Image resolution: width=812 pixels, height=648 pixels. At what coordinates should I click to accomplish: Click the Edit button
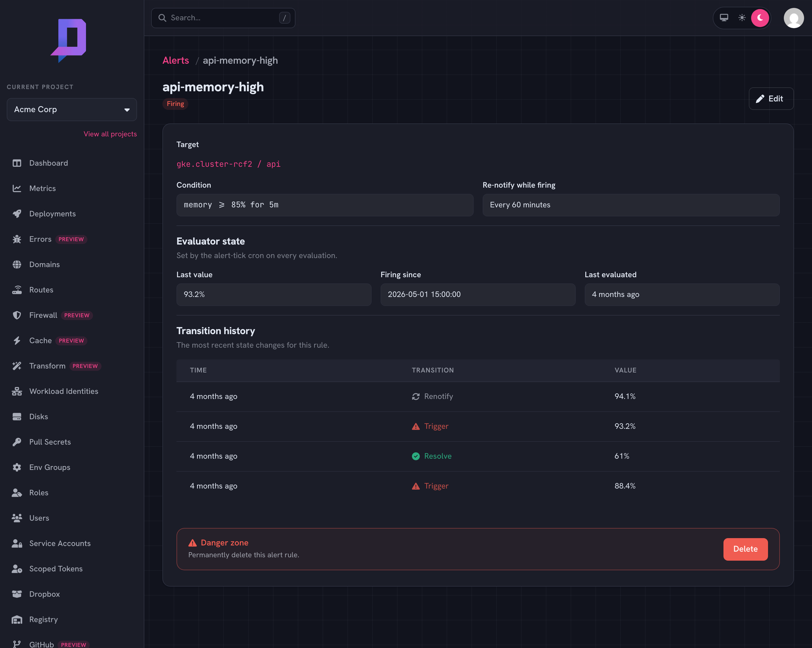[771, 99]
